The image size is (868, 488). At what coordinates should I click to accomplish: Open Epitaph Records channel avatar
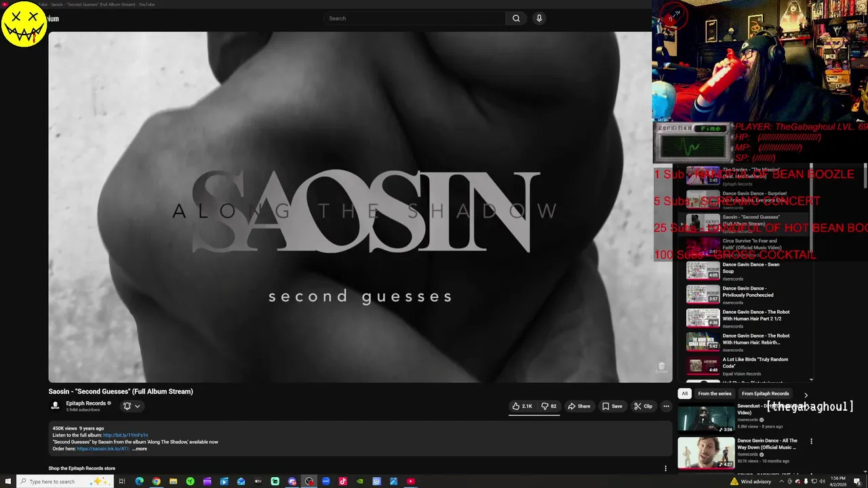56,406
